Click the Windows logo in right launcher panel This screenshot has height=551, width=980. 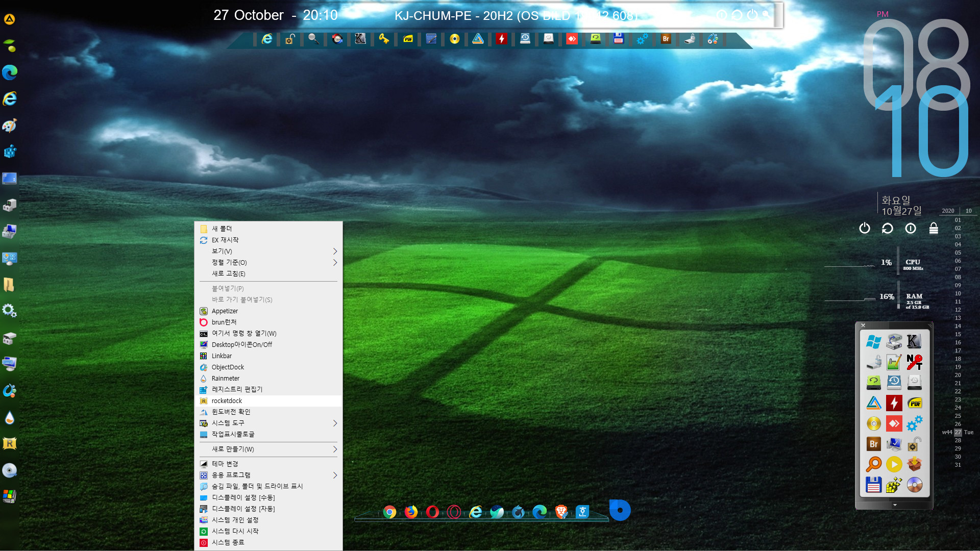(x=873, y=342)
